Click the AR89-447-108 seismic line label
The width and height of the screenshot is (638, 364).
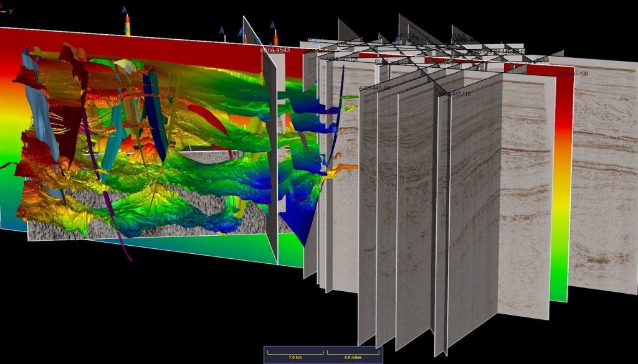[571, 73]
